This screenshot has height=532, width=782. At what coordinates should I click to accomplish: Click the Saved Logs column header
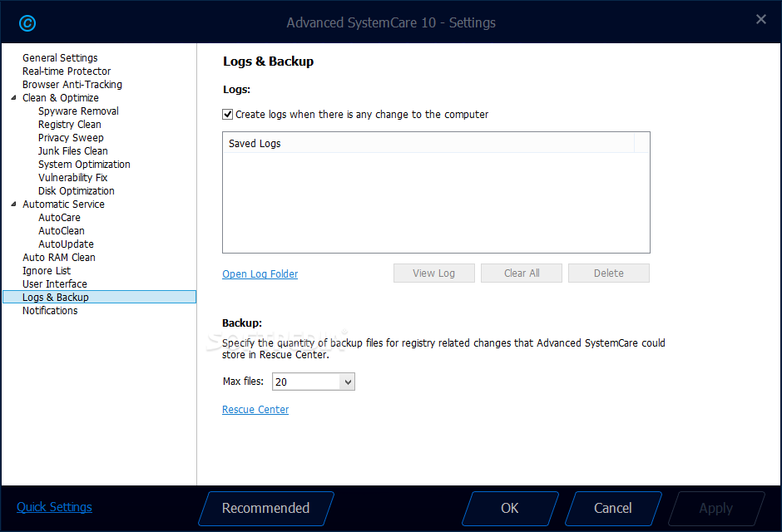pyautogui.click(x=428, y=144)
